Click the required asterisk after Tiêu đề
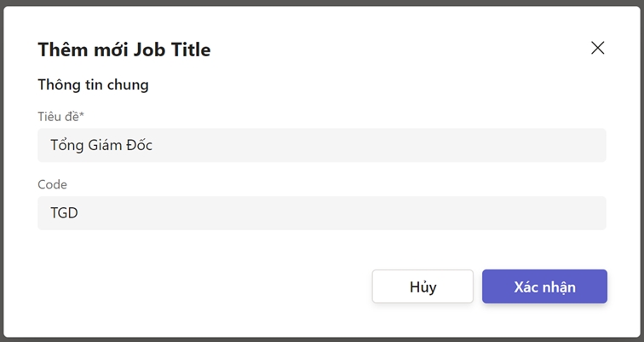Image resolution: width=644 pixels, height=342 pixels. (82, 114)
